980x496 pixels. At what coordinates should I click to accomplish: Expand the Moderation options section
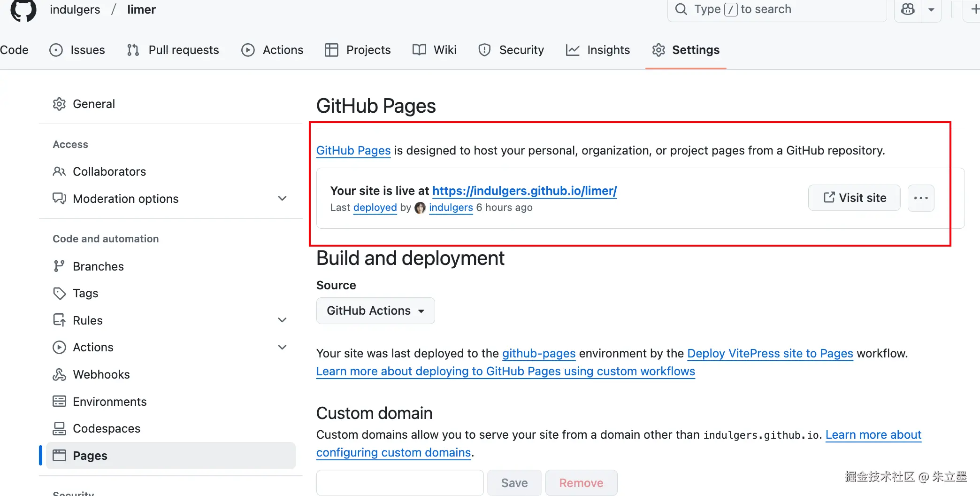tap(282, 199)
